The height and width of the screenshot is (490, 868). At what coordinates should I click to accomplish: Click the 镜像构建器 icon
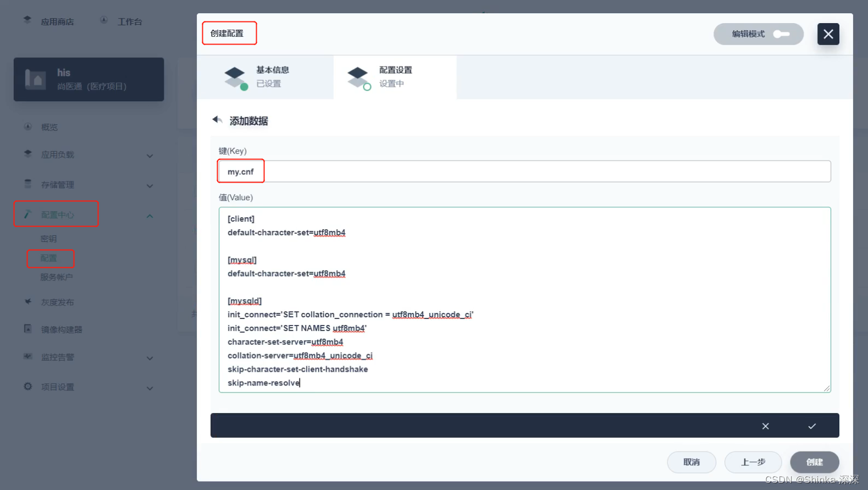coord(27,329)
